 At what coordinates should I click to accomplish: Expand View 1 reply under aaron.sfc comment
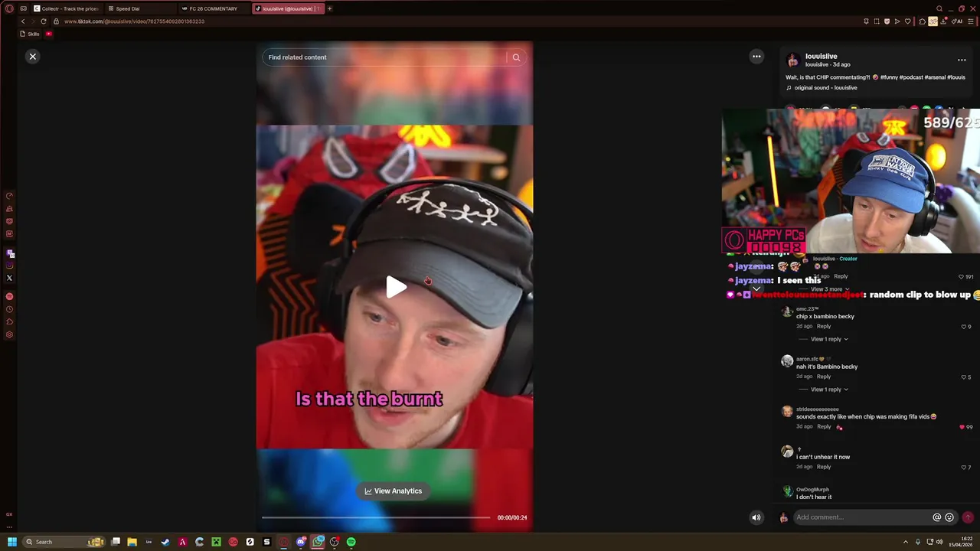coord(830,390)
